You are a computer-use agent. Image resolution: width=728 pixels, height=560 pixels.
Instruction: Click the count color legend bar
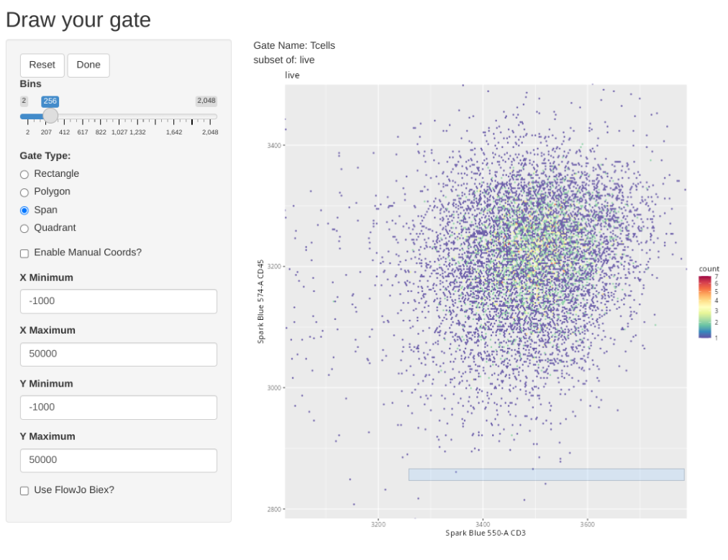705,307
